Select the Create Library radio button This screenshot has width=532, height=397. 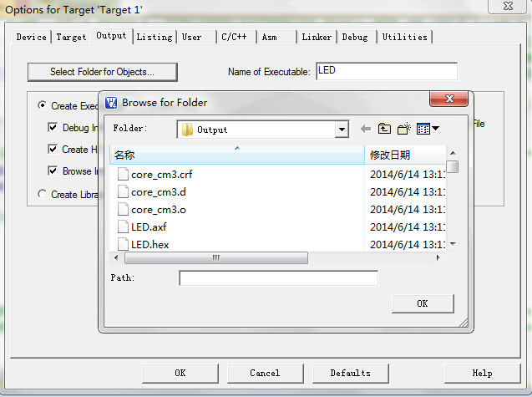(42, 194)
